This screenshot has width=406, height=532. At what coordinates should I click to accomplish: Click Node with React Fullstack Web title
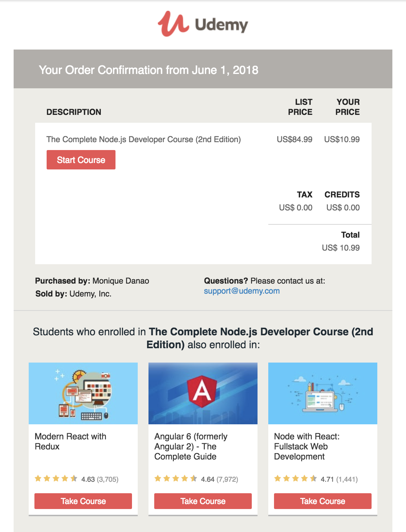click(307, 447)
